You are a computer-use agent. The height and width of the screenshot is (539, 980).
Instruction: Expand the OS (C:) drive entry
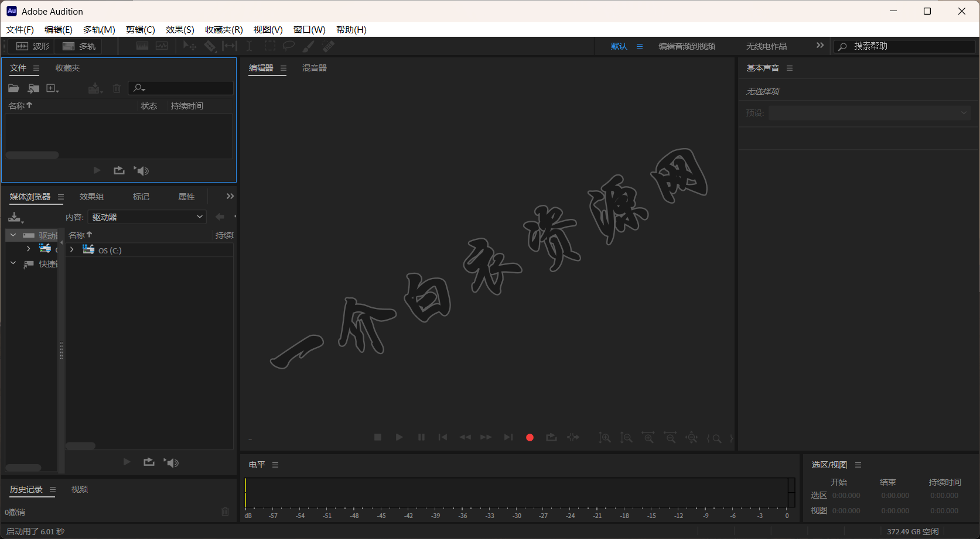click(72, 250)
